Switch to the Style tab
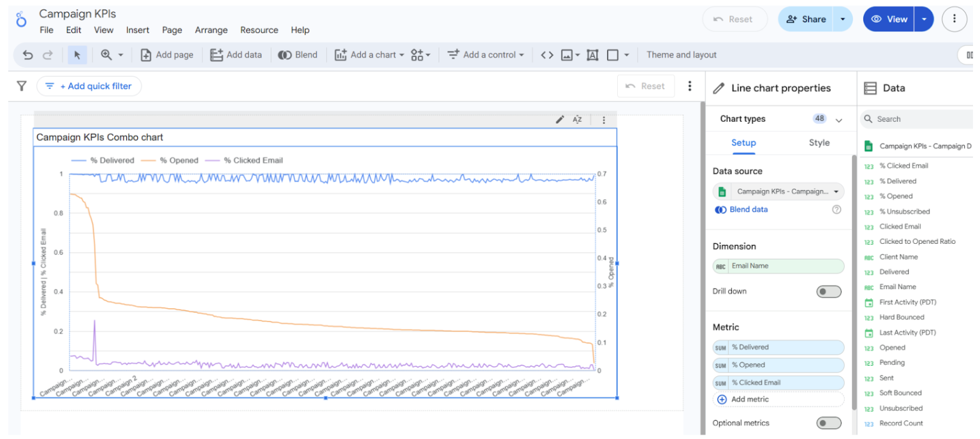 819,142
